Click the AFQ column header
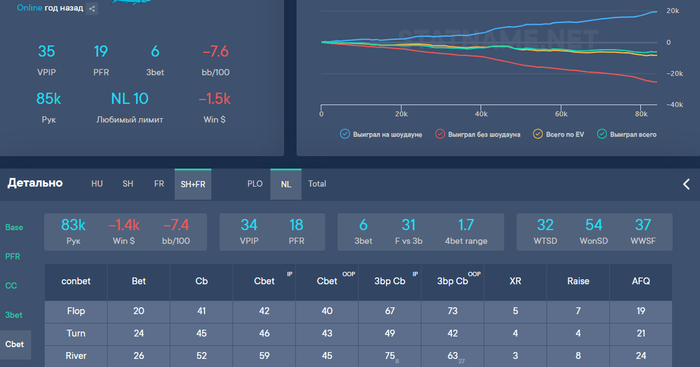 pos(641,281)
